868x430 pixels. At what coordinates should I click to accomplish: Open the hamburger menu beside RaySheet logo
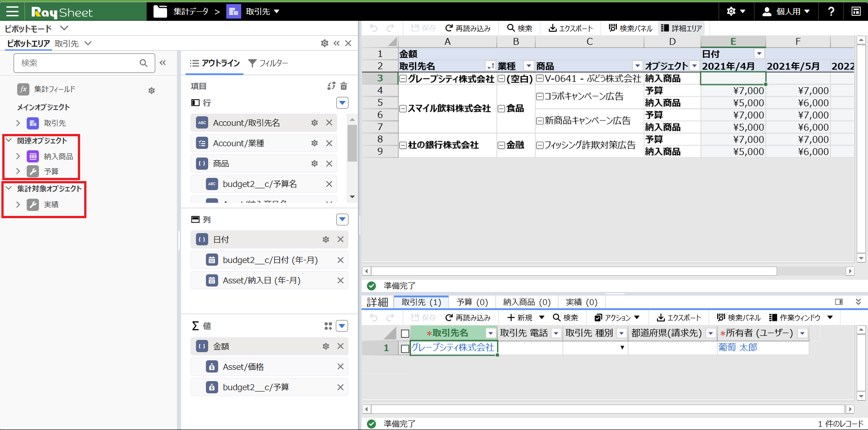coord(12,11)
